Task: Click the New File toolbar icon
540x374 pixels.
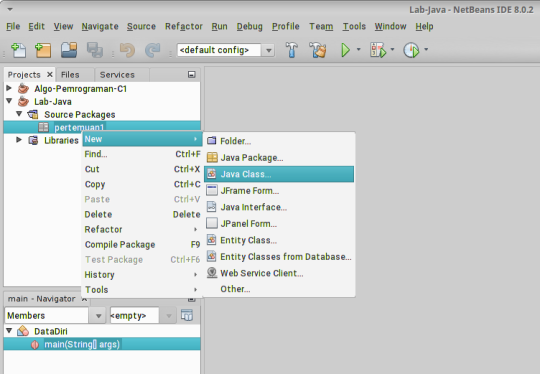Action: [18, 50]
